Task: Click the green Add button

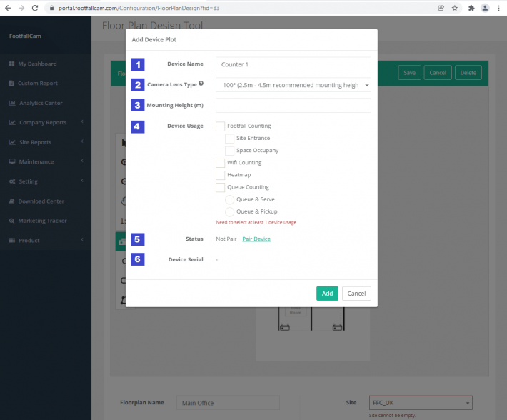Action: tap(327, 294)
